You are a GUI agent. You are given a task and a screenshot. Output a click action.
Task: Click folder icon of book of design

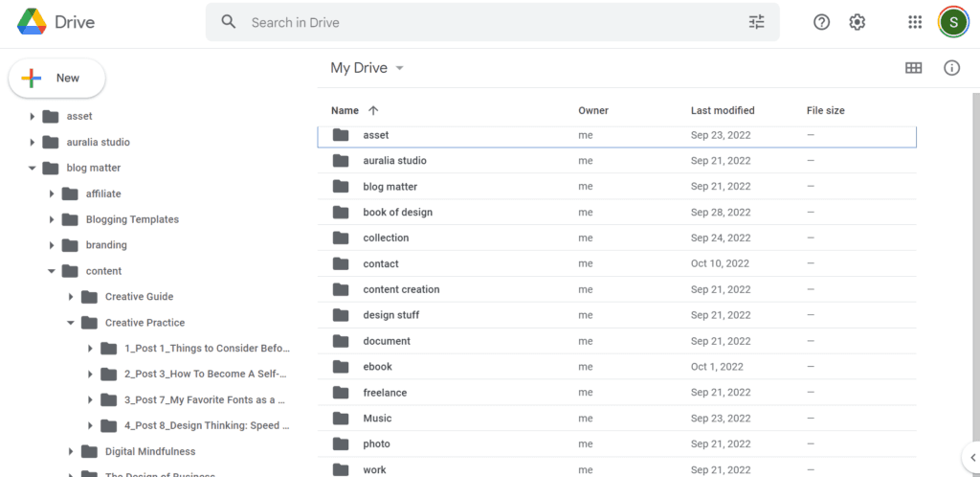click(x=341, y=212)
